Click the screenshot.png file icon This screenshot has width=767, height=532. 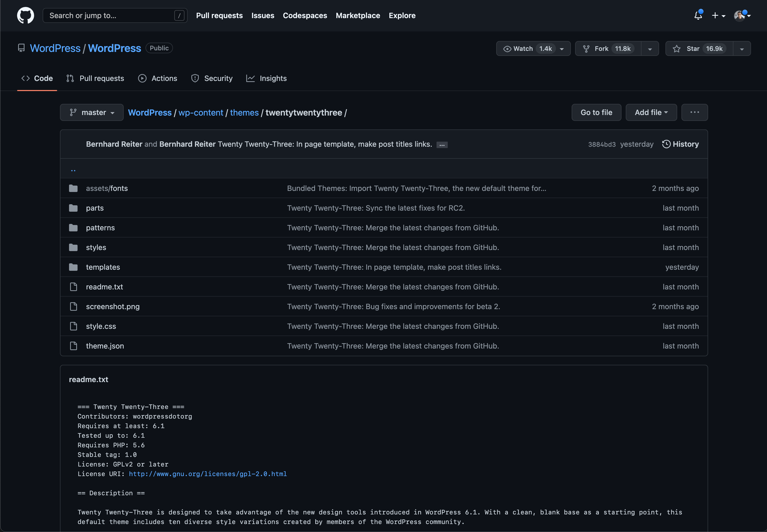73,306
